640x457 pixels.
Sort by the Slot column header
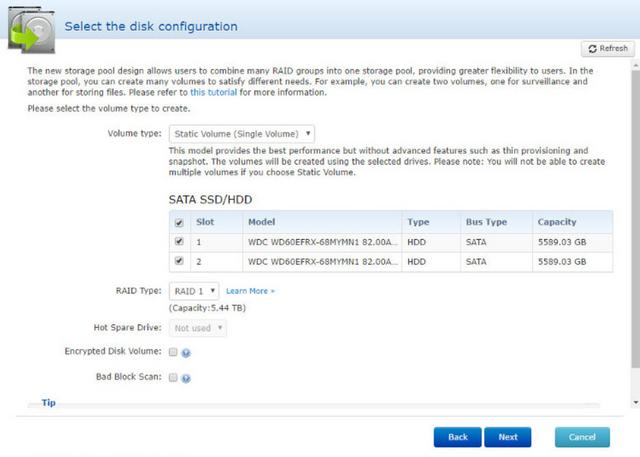click(216, 222)
